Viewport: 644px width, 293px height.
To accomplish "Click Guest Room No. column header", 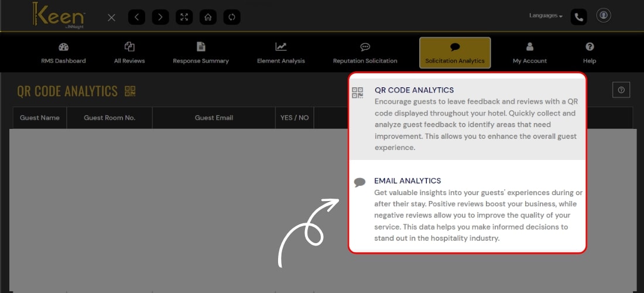I will pos(109,118).
